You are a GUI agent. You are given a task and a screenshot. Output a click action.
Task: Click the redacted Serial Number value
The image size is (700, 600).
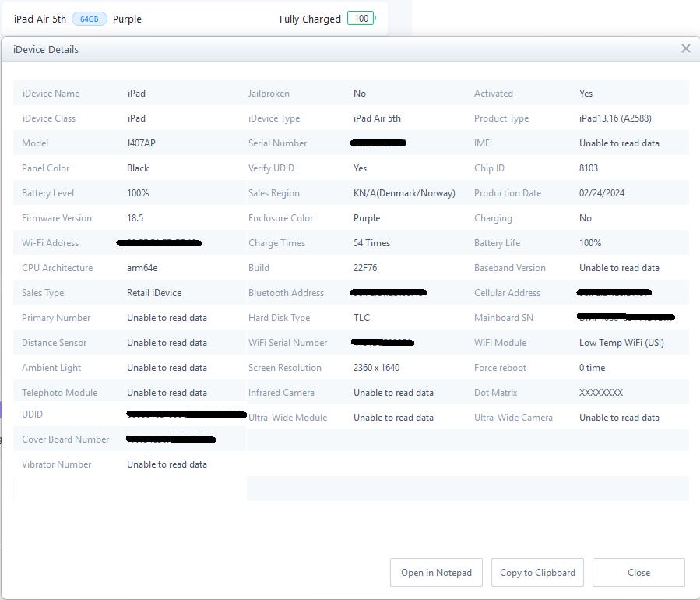pos(378,143)
